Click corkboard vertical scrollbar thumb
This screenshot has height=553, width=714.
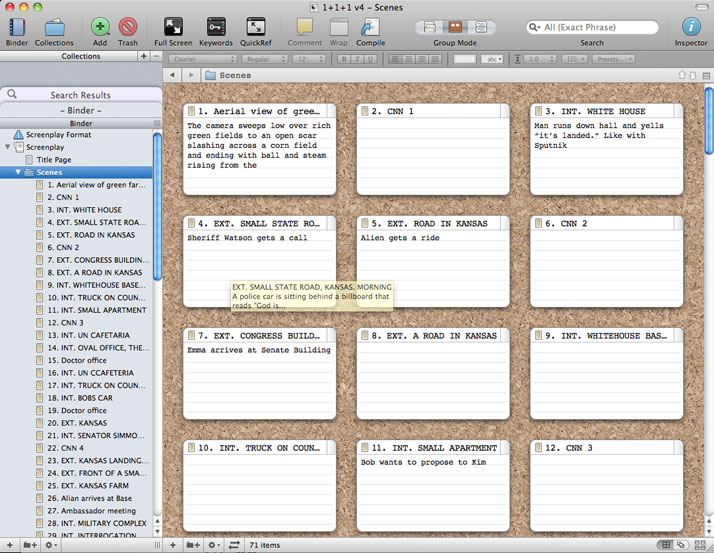click(x=709, y=121)
